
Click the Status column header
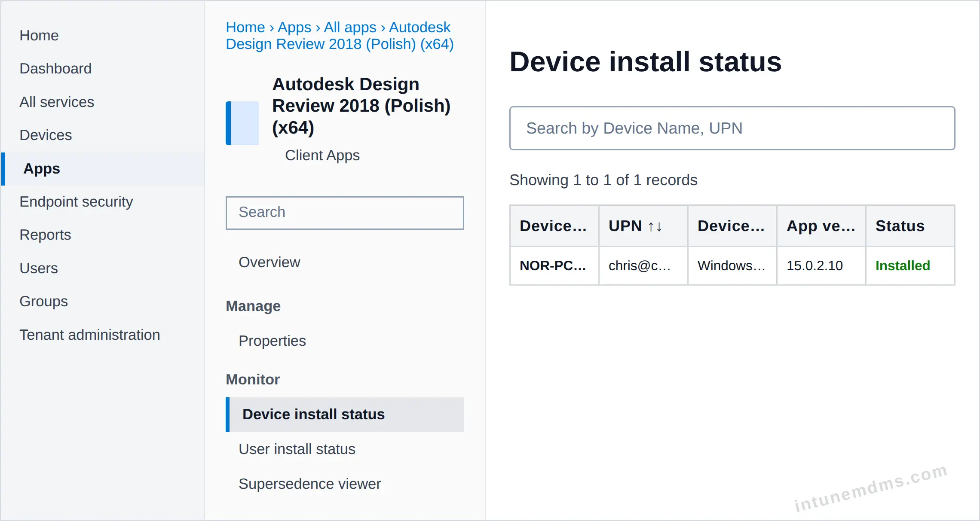(900, 226)
